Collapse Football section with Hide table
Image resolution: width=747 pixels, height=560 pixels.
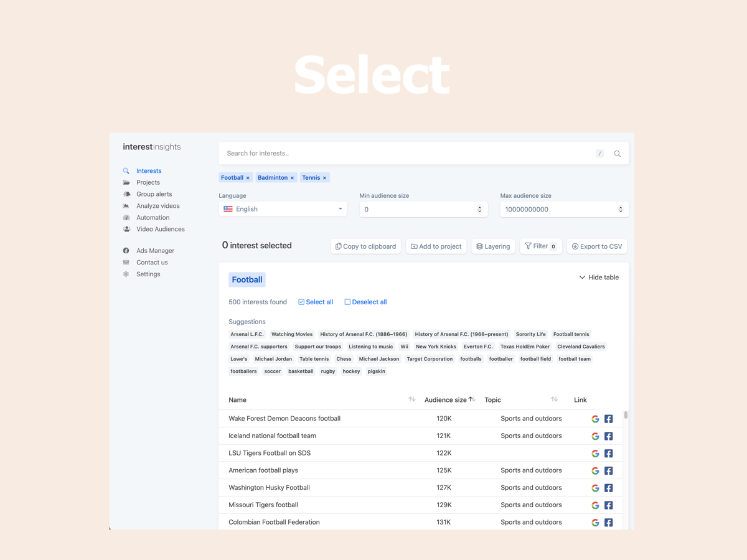[599, 278]
